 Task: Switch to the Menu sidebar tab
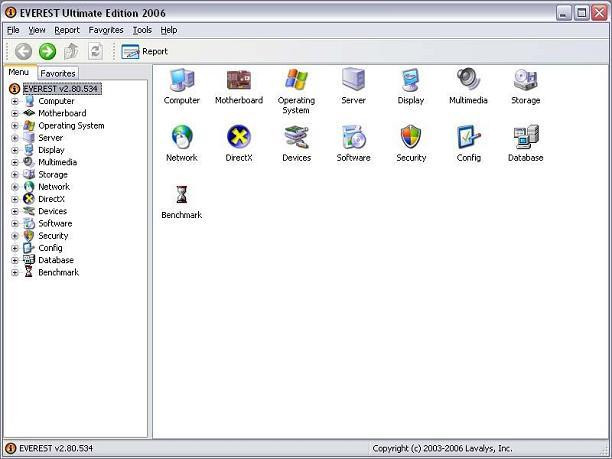[x=19, y=72]
